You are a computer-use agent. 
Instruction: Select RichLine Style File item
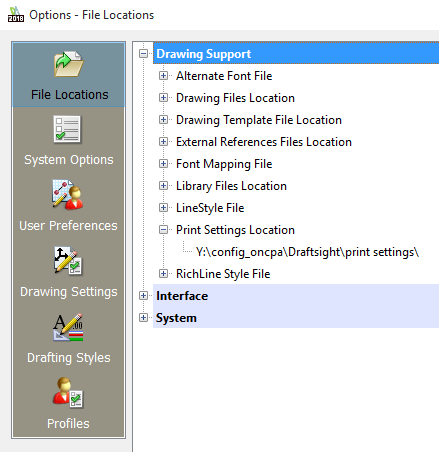tap(223, 274)
